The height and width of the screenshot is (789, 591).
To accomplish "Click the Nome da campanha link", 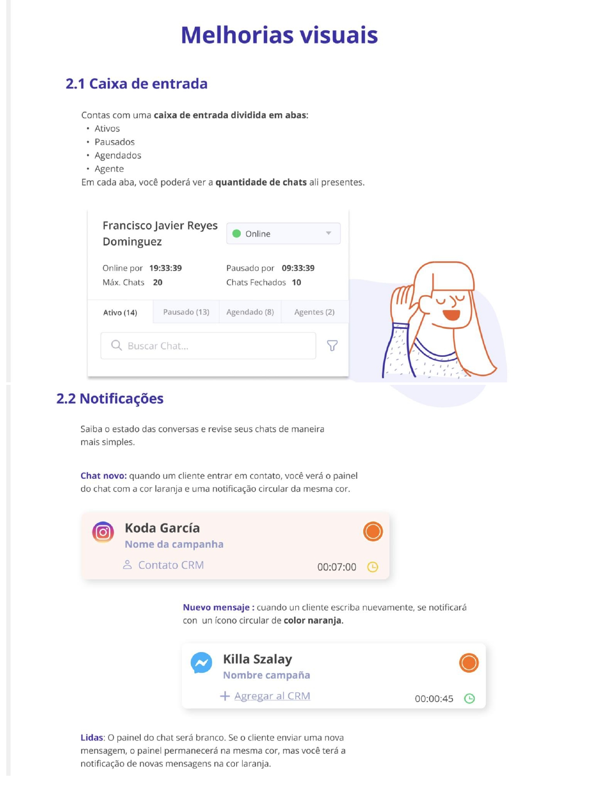I will pos(174,544).
